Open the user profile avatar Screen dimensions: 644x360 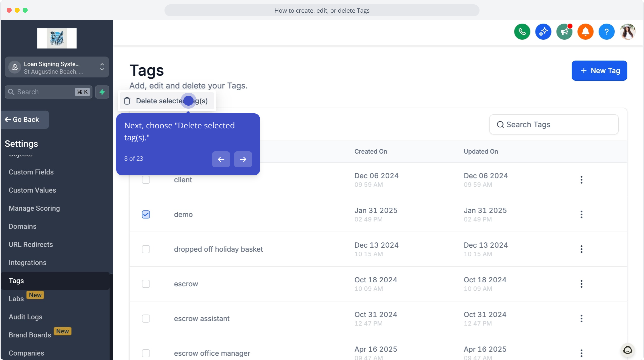[628, 32]
